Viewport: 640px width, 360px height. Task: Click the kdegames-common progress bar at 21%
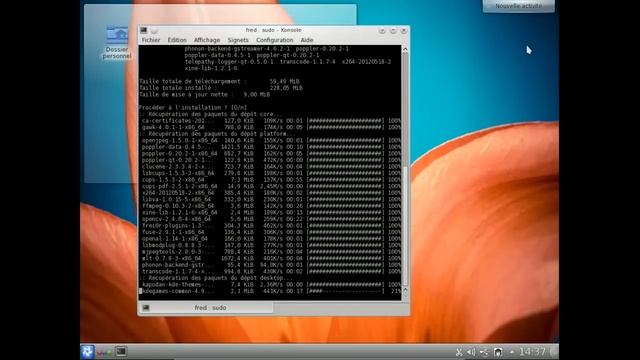click(x=346, y=291)
